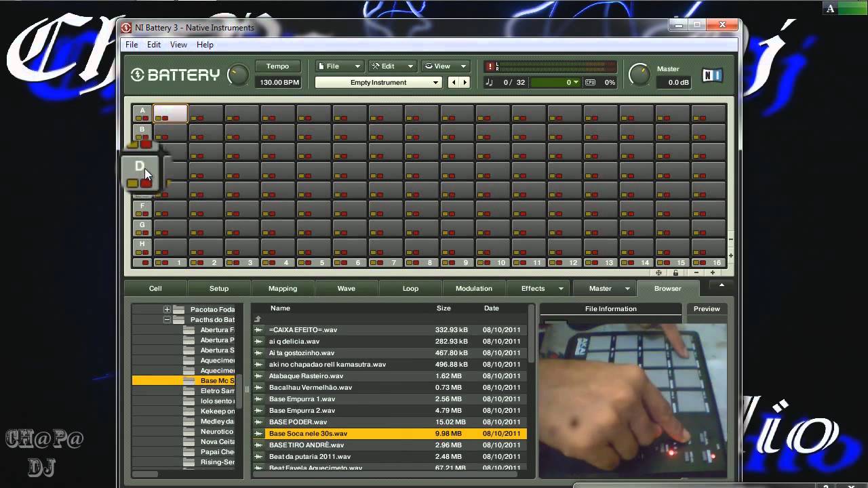Expand the Pacotao Foda folder
The image size is (868, 488).
(x=167, y=309)
